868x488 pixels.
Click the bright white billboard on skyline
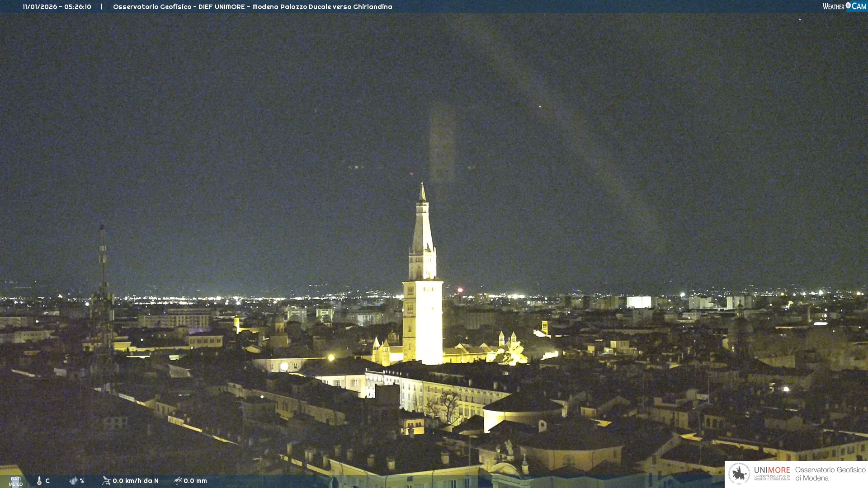click(x=638, y=302)
